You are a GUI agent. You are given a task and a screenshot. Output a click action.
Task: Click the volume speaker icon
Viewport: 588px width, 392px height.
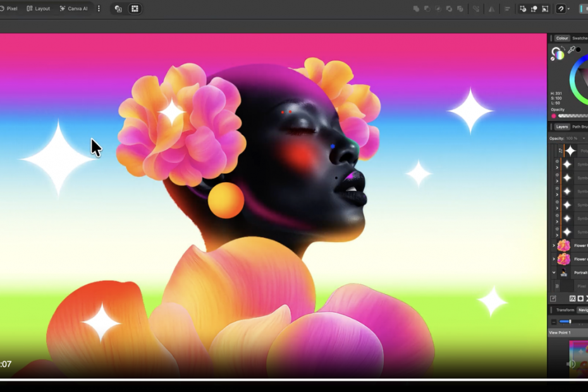pyautogui.click(x=571, y=364)
